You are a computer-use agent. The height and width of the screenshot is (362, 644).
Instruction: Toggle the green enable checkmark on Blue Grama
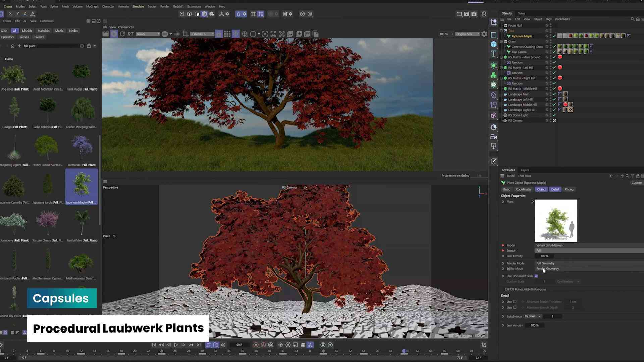pyautogui.click(x=554, y=52)
